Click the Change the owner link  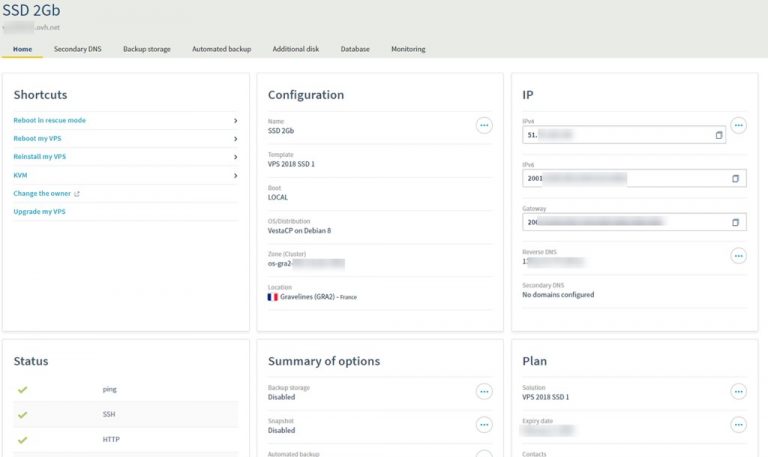click(x=42, y=193)
